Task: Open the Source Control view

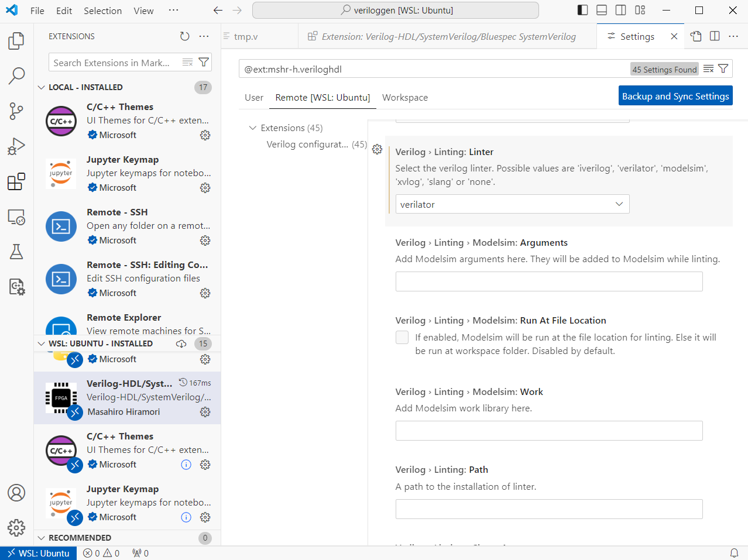Action: [16, 111]
